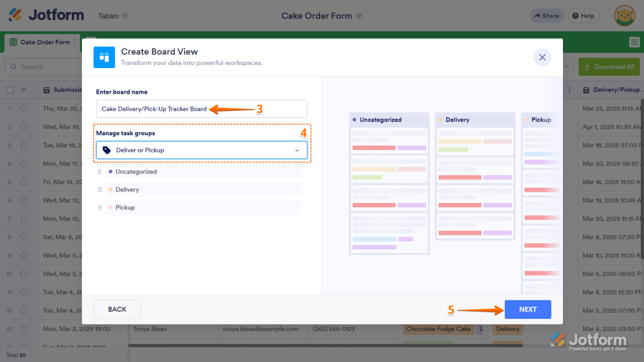Click the BACK button
Screen dimensions: 644x362
coord(117,309)
